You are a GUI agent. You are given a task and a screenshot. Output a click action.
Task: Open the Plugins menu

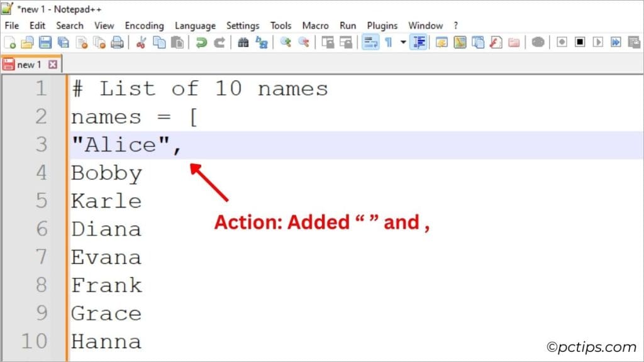[382, 26]
